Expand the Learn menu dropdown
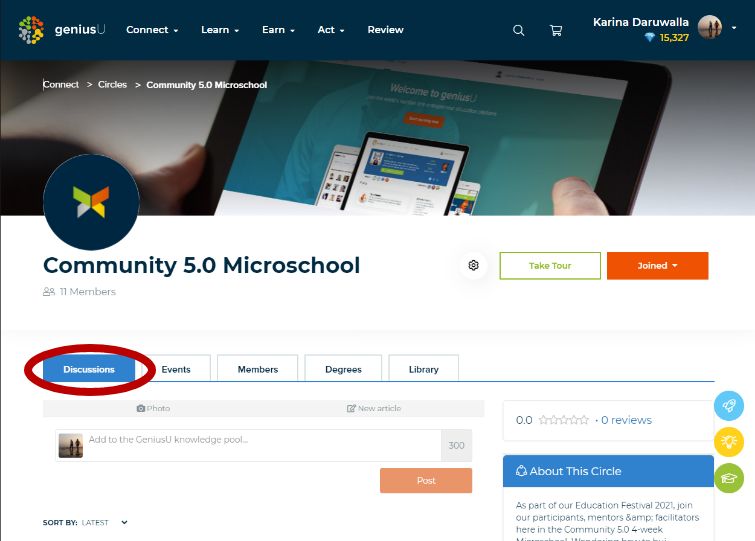The width and height of the screenshot is (755, 541). click(x=220, y=30)
